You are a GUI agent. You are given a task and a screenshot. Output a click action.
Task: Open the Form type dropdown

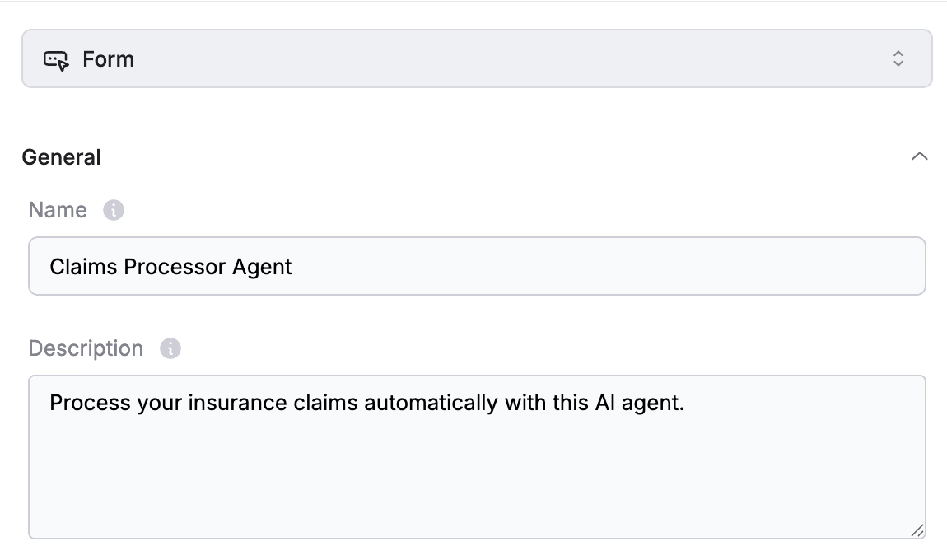pyautogui.click(x=477, y=58)
